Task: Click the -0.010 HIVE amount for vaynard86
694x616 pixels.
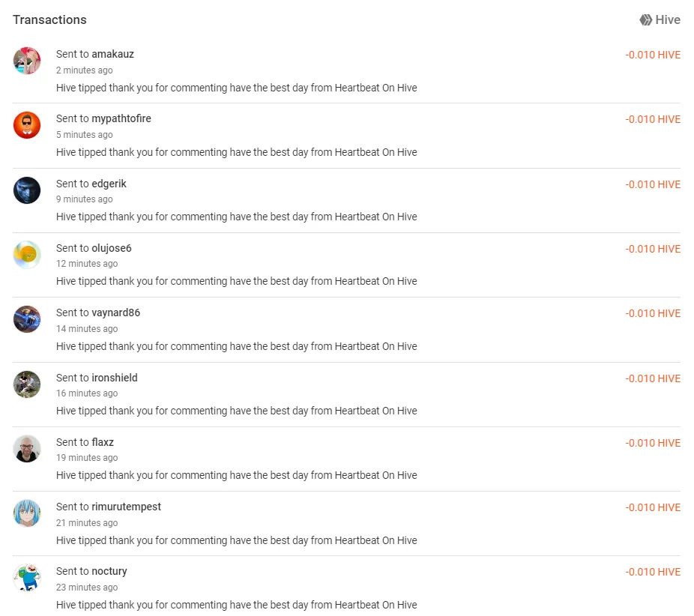Action: 653,313
